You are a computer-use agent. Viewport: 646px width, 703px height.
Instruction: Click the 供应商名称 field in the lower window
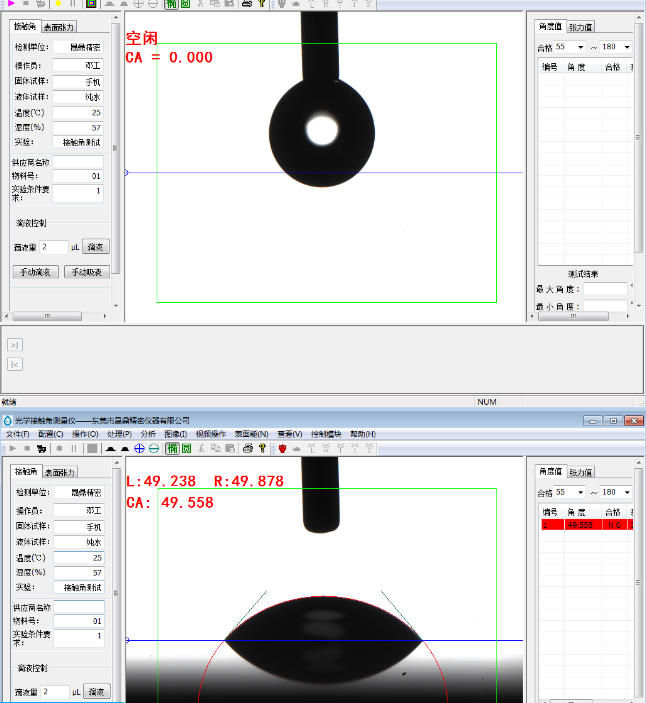click(x=79, y=608)
